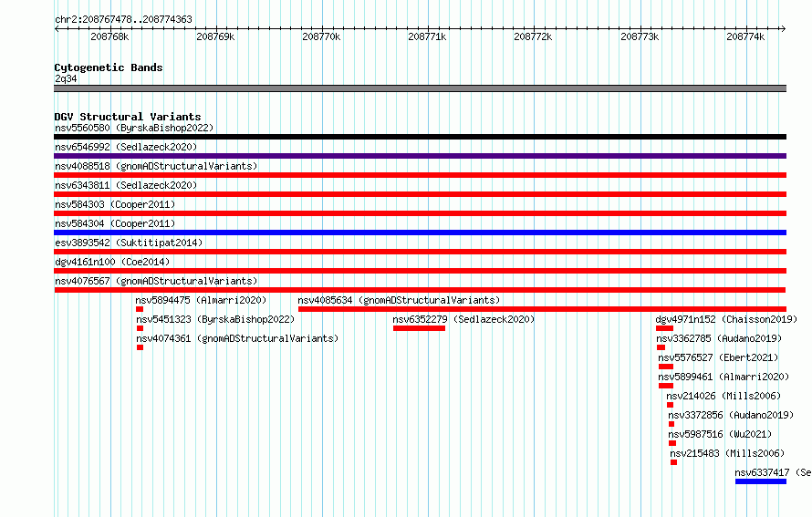Image resolution: width=812 pixels, height=517 pixels.
Task: Click the purple nsv6546992 variant bar
Action: [420, 156]
